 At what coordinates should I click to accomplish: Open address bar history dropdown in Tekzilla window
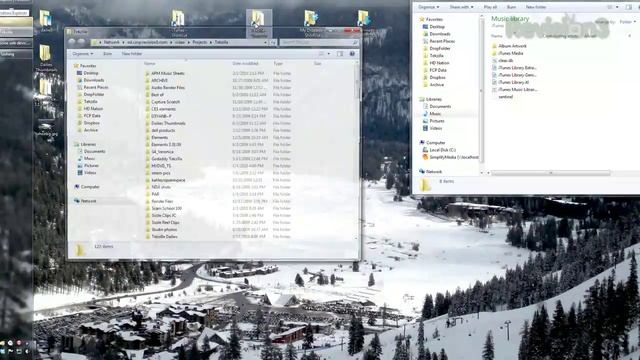[265, 42]
